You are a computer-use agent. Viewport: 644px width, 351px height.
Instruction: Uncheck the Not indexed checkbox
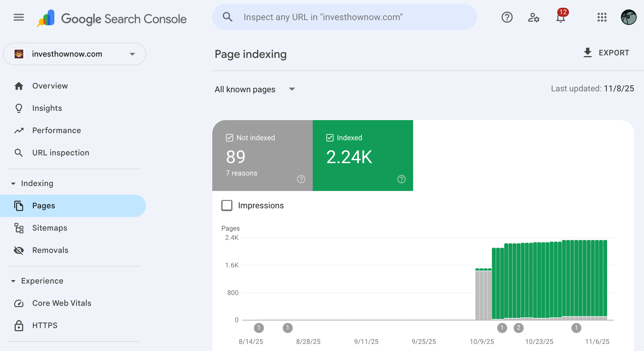[x=229, y=138]
